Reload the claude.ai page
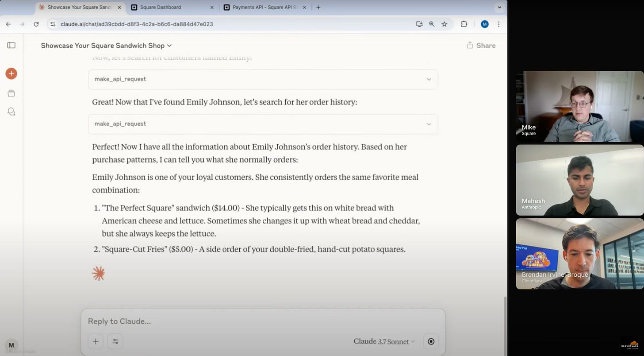This screenshot has height=356, width=644. click(36, 24)
